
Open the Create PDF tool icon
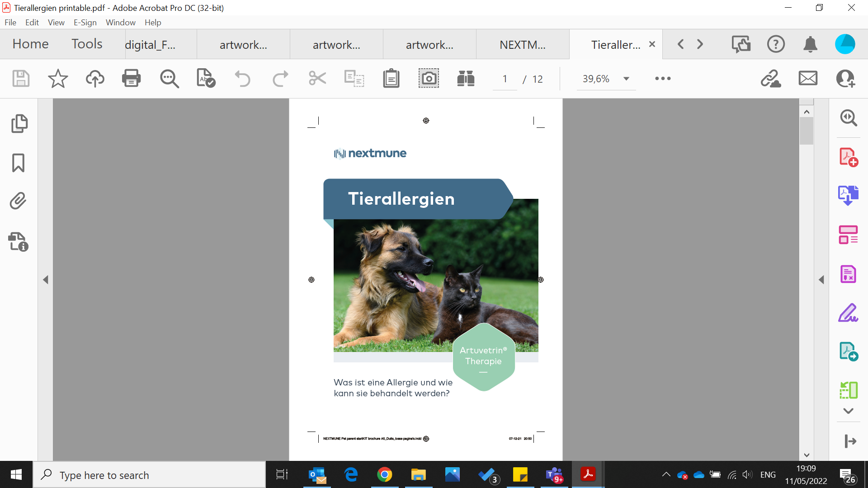click(848, 157)
